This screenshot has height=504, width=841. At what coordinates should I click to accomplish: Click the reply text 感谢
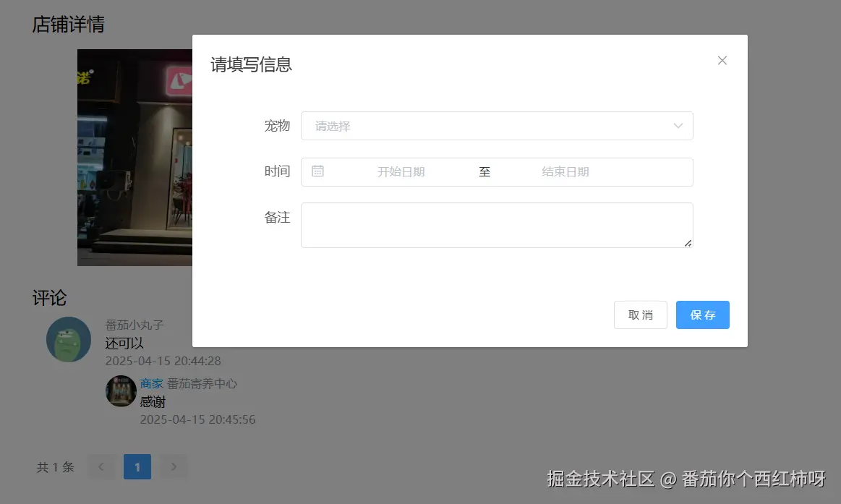153,401
